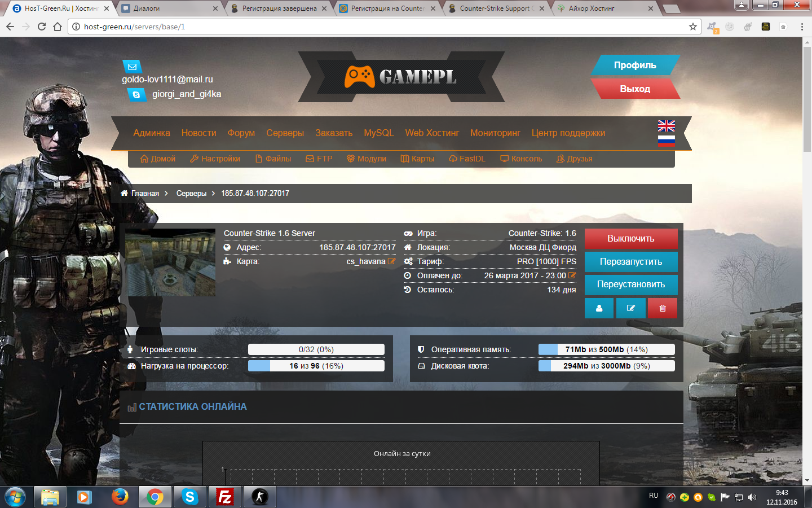The image size is (812, 508).
Task: Open FileZilla from the taskbar
Action: (224, 497)
